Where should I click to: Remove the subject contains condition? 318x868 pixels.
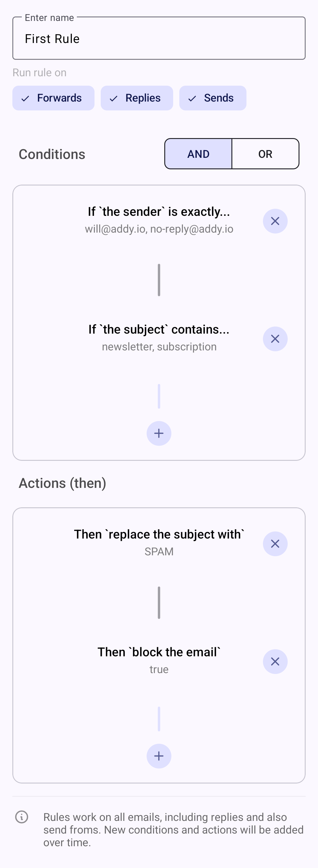(x=275, y=339)
